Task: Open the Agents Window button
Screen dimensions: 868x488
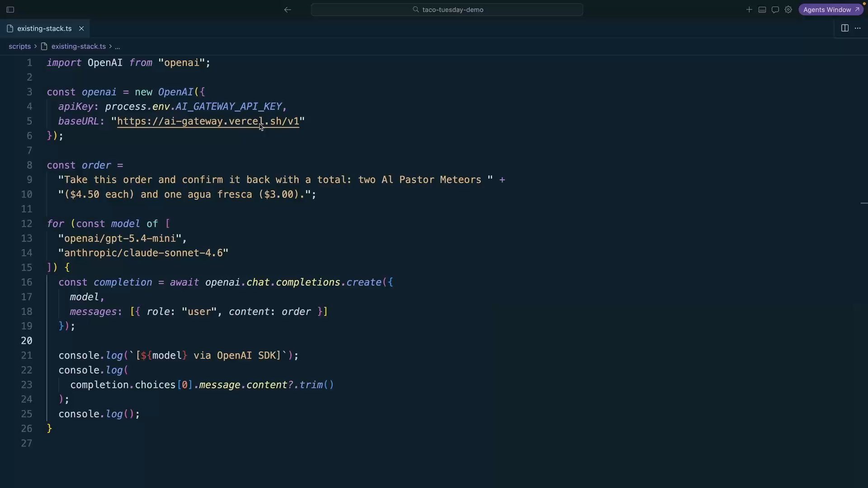Action: click(831, 9)
